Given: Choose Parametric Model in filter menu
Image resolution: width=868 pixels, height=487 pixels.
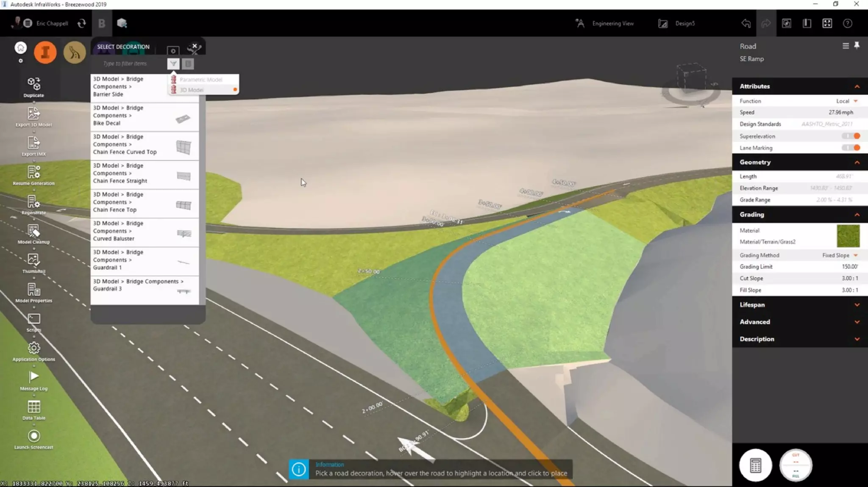Looking at the screenshot, I should click(200, 80).
